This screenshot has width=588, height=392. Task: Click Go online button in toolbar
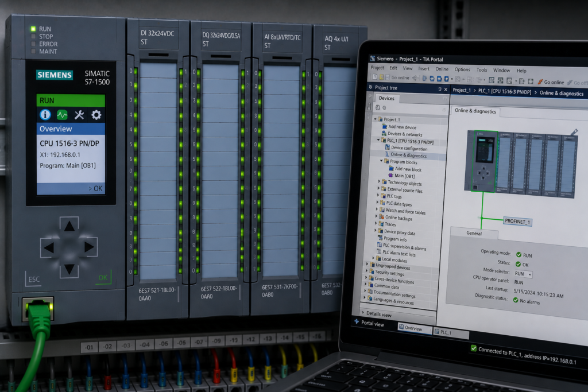click(551, 82)
